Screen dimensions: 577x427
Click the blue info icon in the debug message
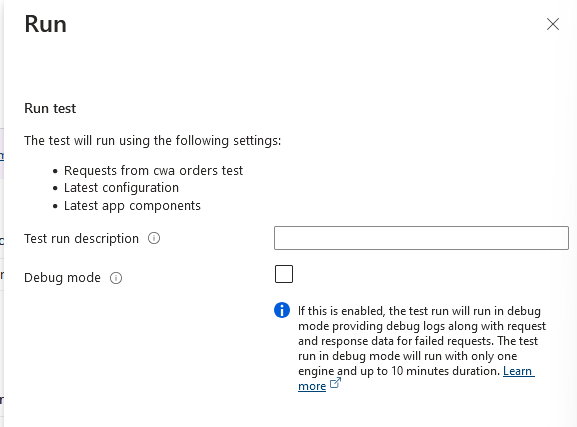click(x=282, y=310)
